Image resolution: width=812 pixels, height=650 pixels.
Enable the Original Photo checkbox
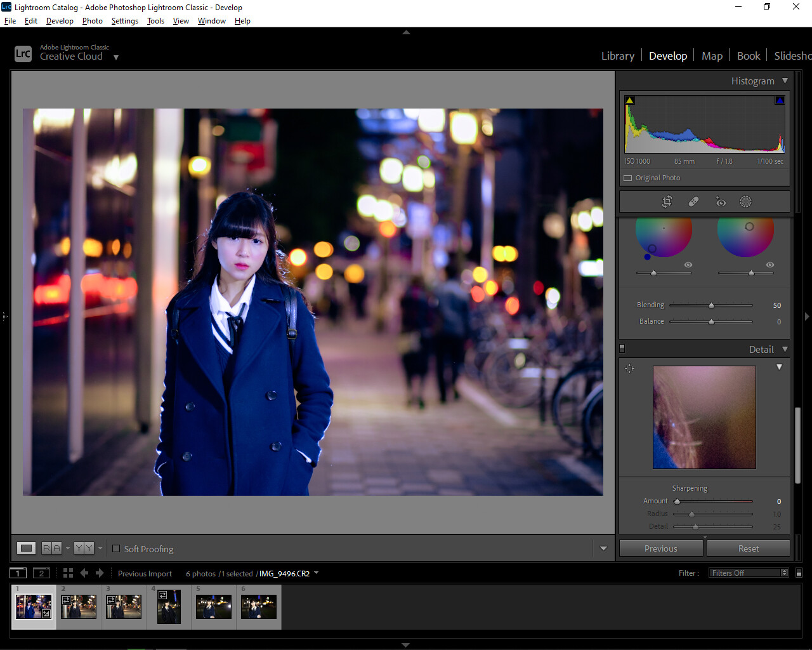628,178
